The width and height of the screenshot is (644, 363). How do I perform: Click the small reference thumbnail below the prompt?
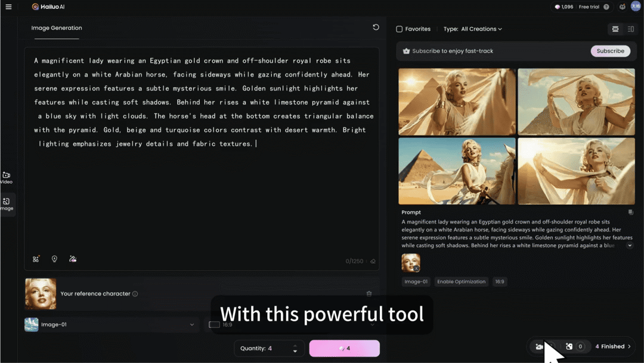[x=411, y=263]
